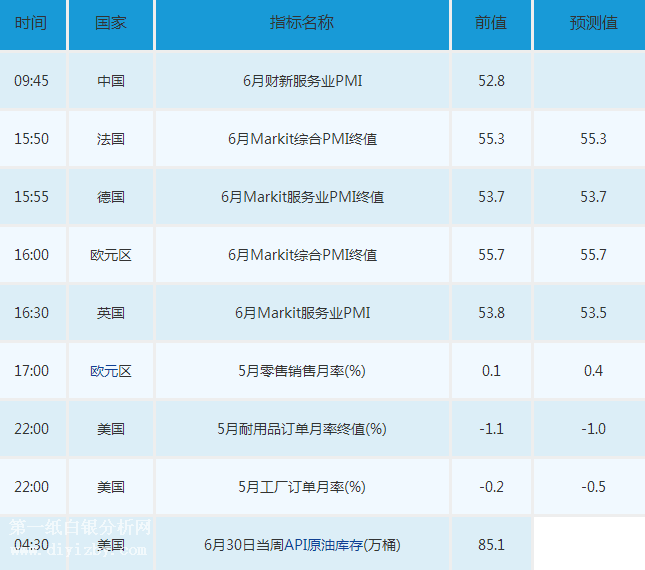The image size is (645, 570).
Task: Click the 国家 column header
Action: 110,23
